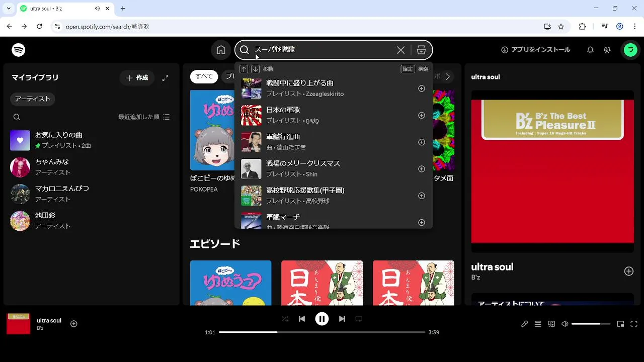Open friend activity icon
The image size is (644, 362).
[x=607, y=50]
